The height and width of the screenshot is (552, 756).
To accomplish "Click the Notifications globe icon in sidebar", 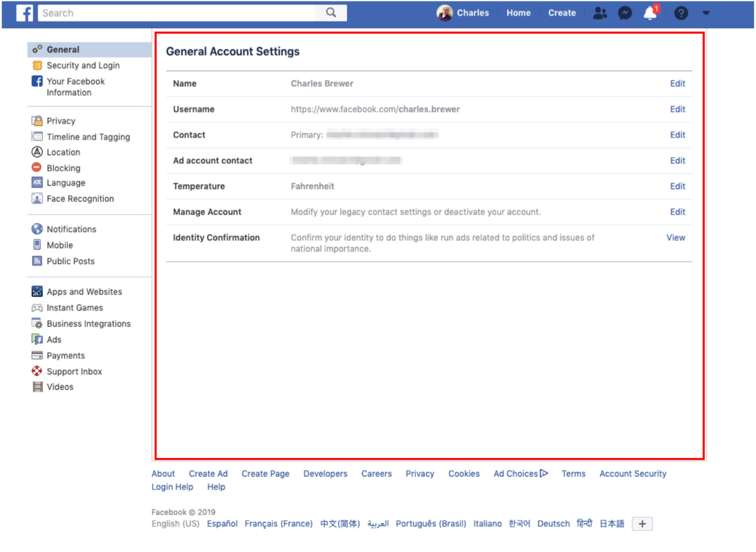I will coord(37,229).
